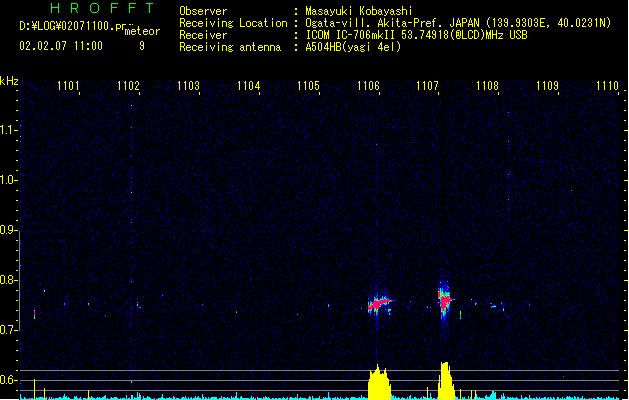The image size is (629, 400).
Task: Click the 1109 time axis label
Action: [548, 85]
